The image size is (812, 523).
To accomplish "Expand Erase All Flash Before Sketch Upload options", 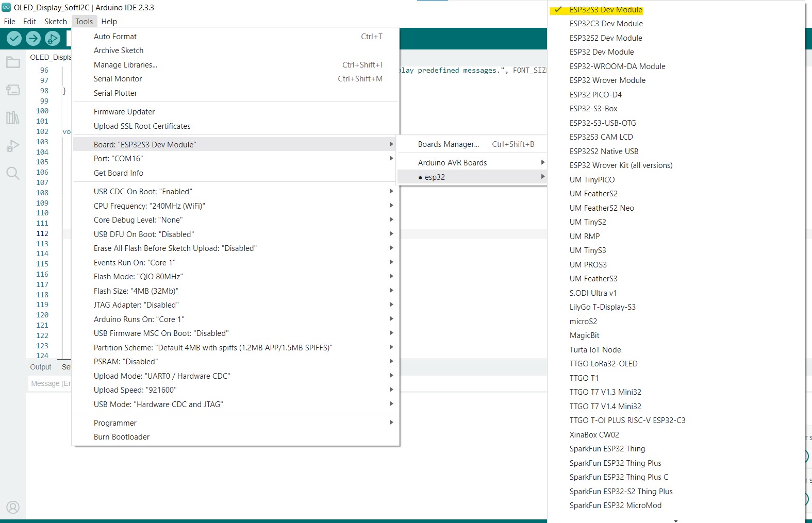I will (x=235, y=248).
